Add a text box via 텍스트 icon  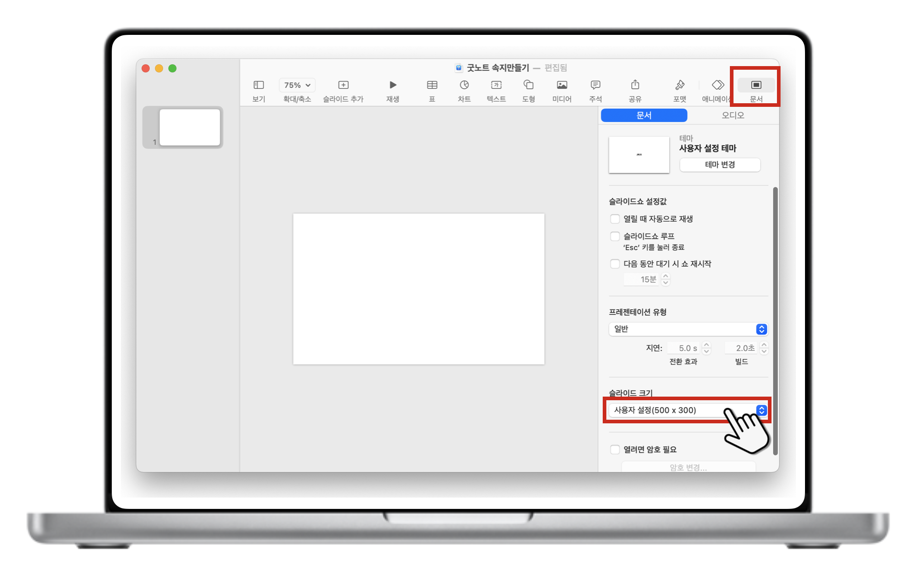(496, 85)
